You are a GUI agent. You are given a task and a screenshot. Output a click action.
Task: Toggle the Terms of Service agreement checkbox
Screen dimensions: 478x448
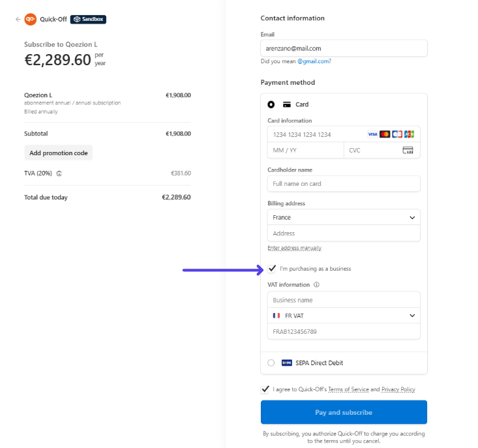pos(265,389)
